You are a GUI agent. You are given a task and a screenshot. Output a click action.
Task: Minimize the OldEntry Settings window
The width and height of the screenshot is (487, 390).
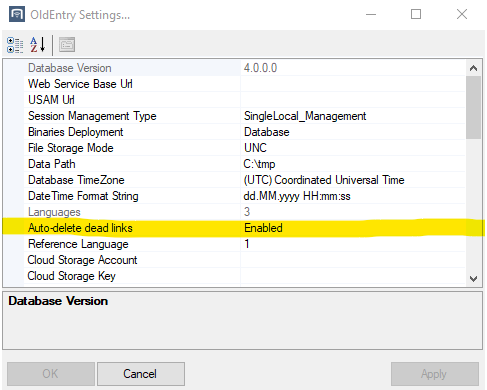pyautogui.click(x=371, y=14)
